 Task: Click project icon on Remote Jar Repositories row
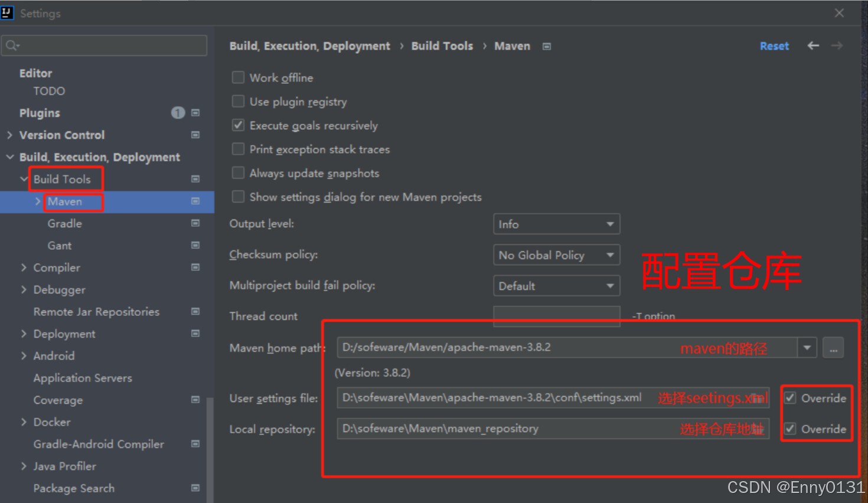[x=195, y=311]
